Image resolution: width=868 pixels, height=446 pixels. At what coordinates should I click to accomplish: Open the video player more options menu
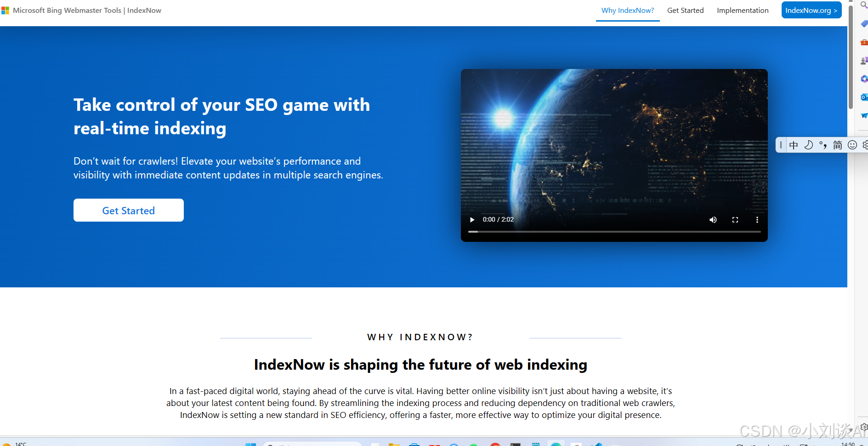coord(757,220)
